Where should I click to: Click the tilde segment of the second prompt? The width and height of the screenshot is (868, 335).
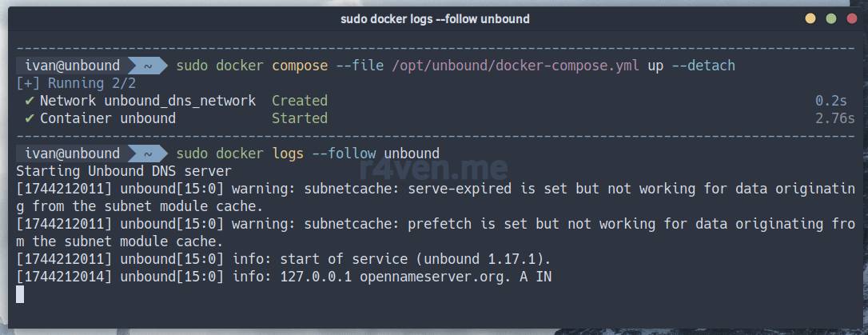(145, 154)
